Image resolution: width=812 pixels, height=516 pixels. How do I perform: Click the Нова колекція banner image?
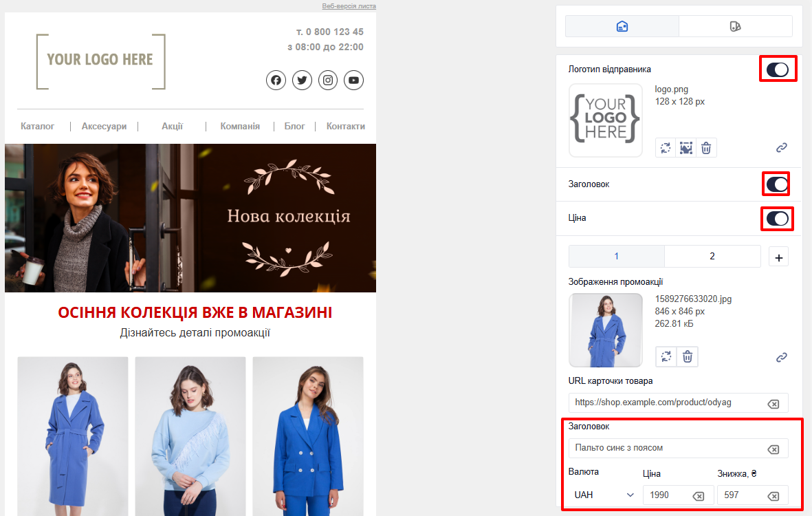190,218
